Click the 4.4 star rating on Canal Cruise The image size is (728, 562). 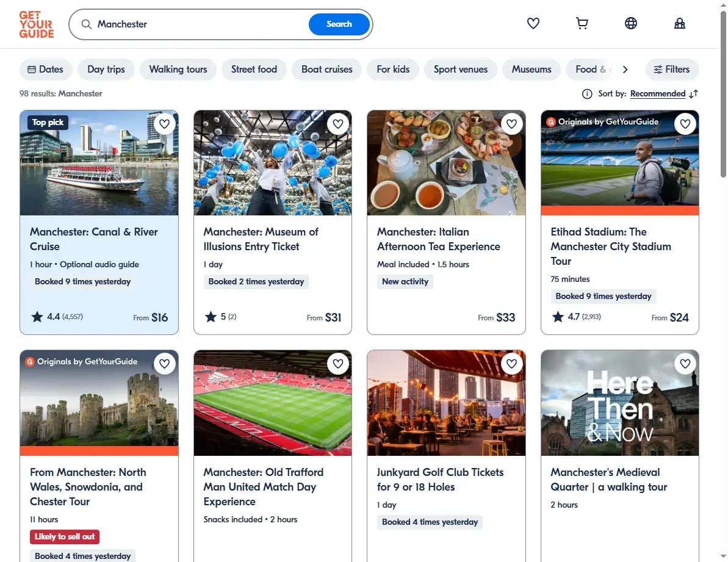(57, 317)
